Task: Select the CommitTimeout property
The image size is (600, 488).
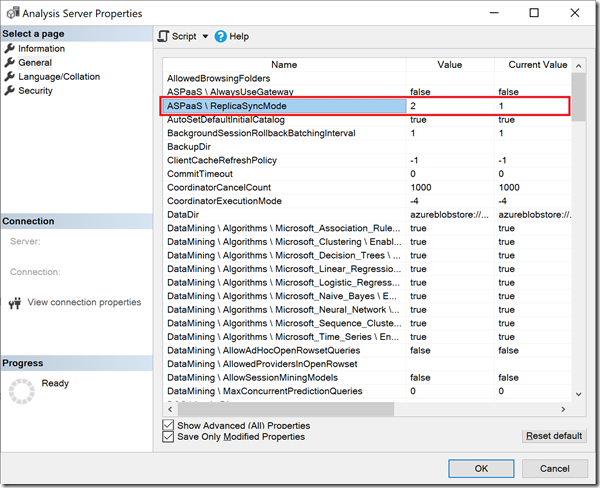Action: coord(367,174)
